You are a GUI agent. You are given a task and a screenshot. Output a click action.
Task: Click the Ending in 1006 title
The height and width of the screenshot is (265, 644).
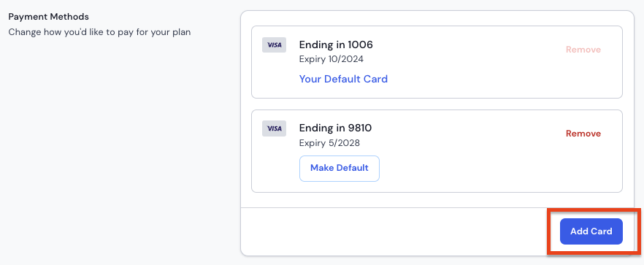click(336, 45)
